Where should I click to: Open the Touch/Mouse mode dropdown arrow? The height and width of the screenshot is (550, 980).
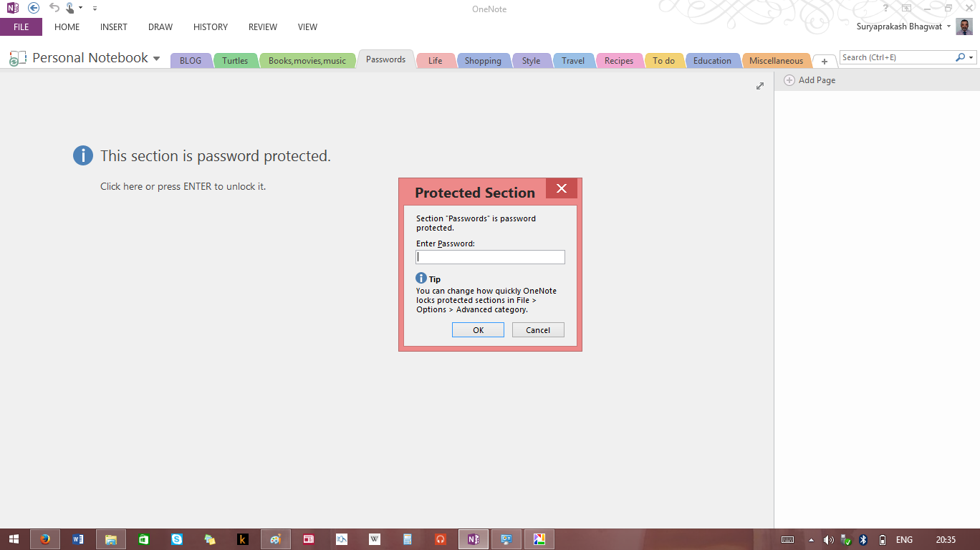pyautogui.click(x=80, y=9)
